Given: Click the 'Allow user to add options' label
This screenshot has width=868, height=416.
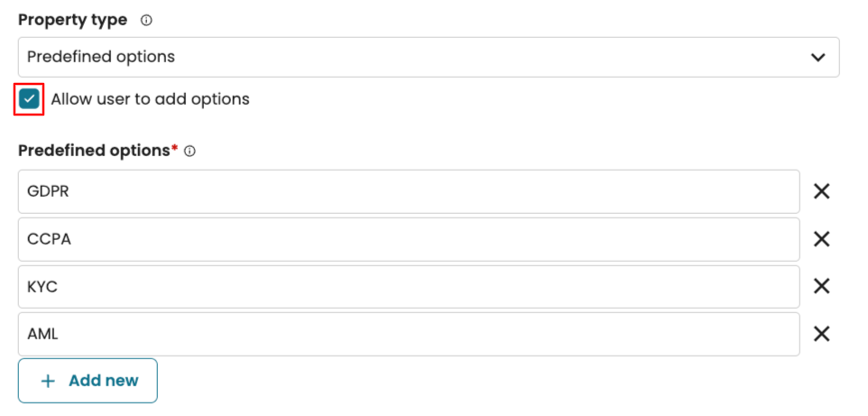Looking at the screenshot, I should (150, 99).
